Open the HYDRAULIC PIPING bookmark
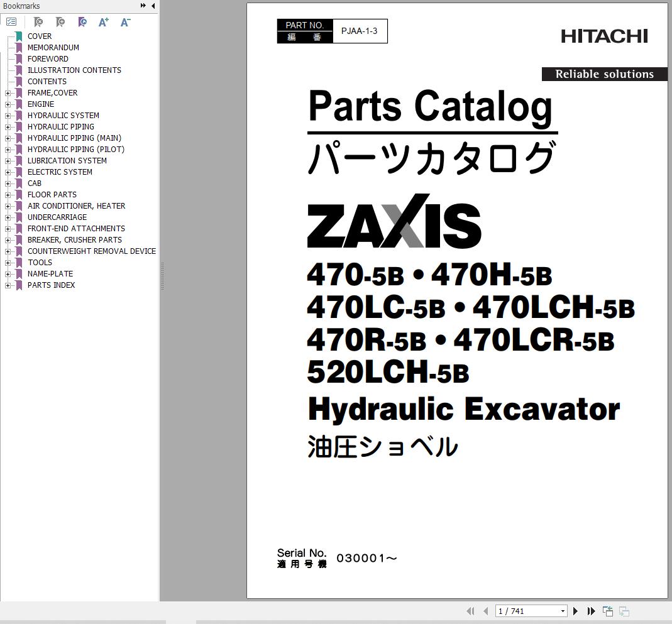672x624 pixels. [x=61, y=127]
